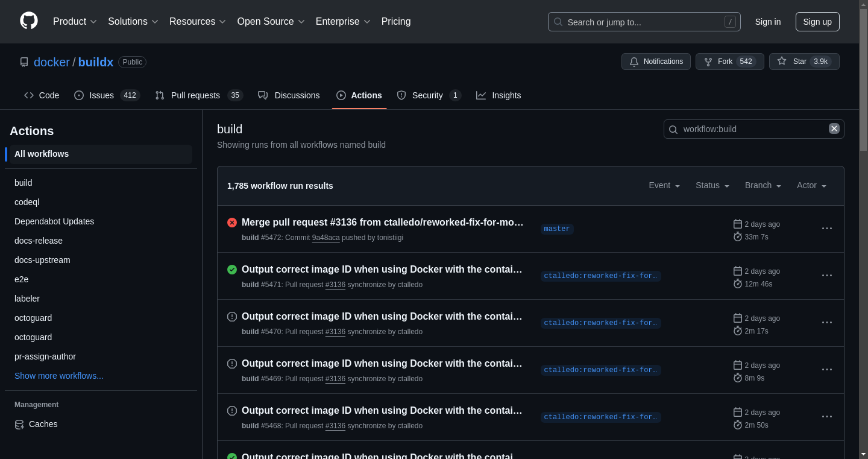Expand the Solutions menu

pos(133,21)
